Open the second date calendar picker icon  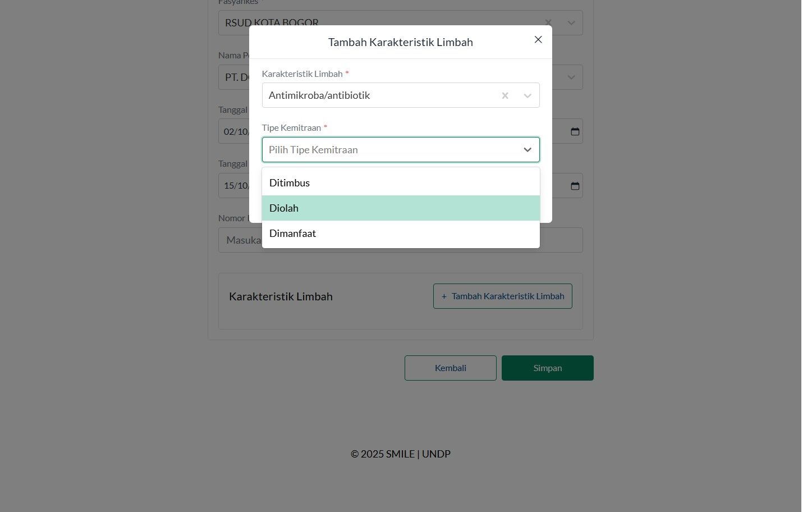point(575,186)
